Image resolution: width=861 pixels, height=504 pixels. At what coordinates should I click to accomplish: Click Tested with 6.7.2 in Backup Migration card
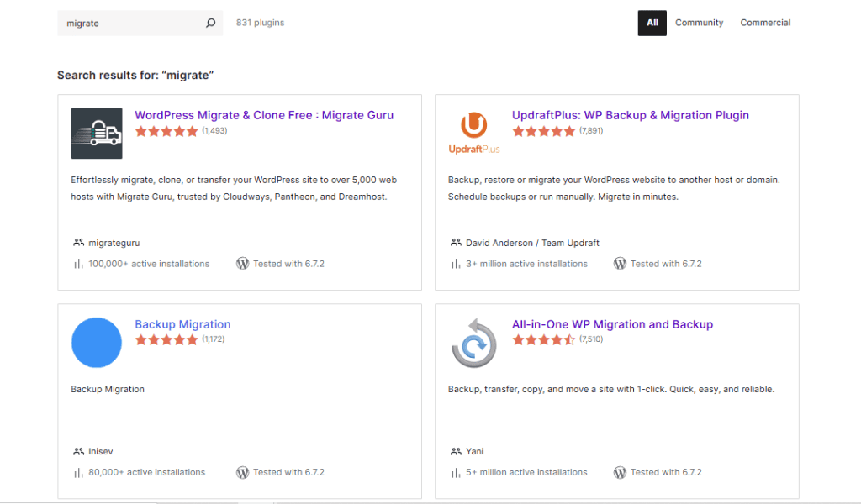pos(289,472)
